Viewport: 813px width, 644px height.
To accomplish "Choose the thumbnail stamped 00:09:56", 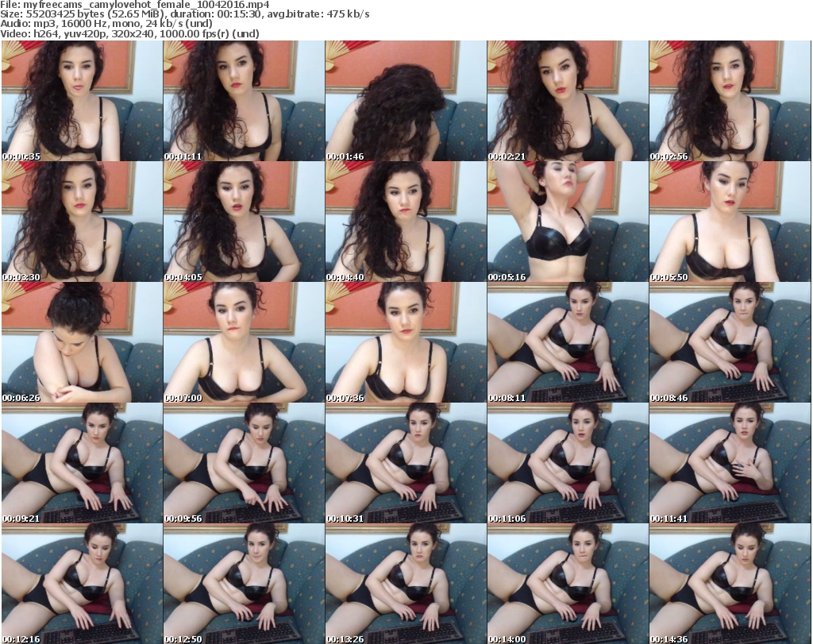I will pyautogui.click(x=244, y=464).
